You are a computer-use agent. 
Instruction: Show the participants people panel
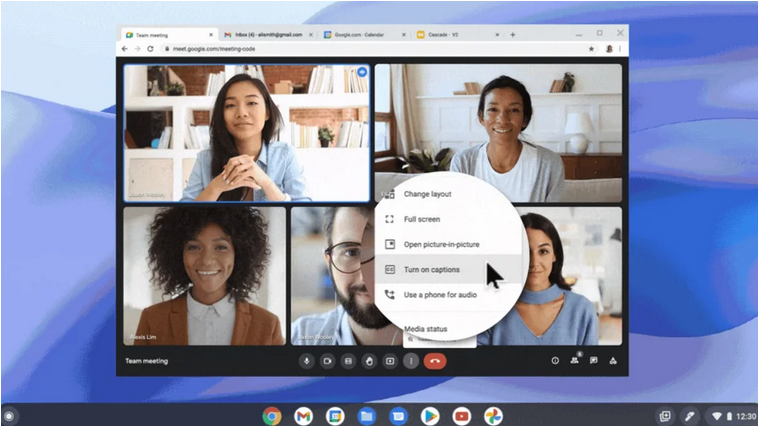click(574, 361)
